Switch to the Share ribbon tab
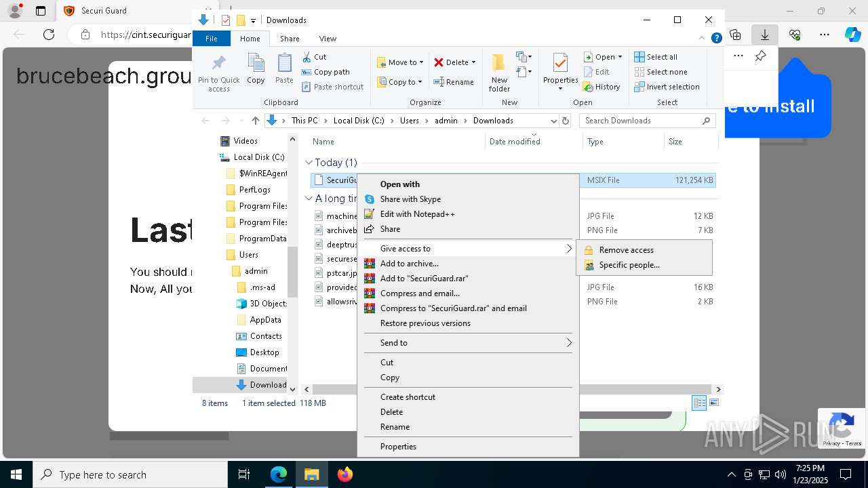The image size is (868, 488). coord(290,39)
